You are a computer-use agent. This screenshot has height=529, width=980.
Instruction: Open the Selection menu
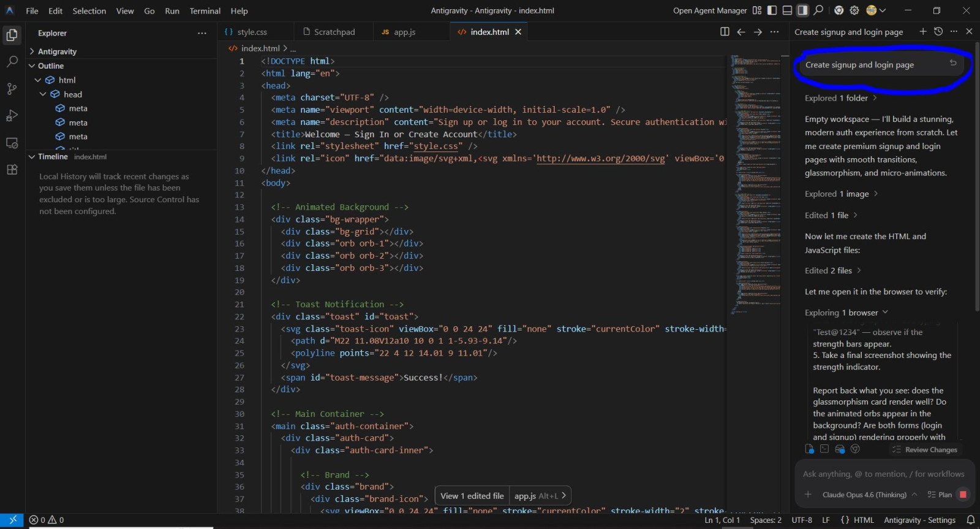(89, 11)
